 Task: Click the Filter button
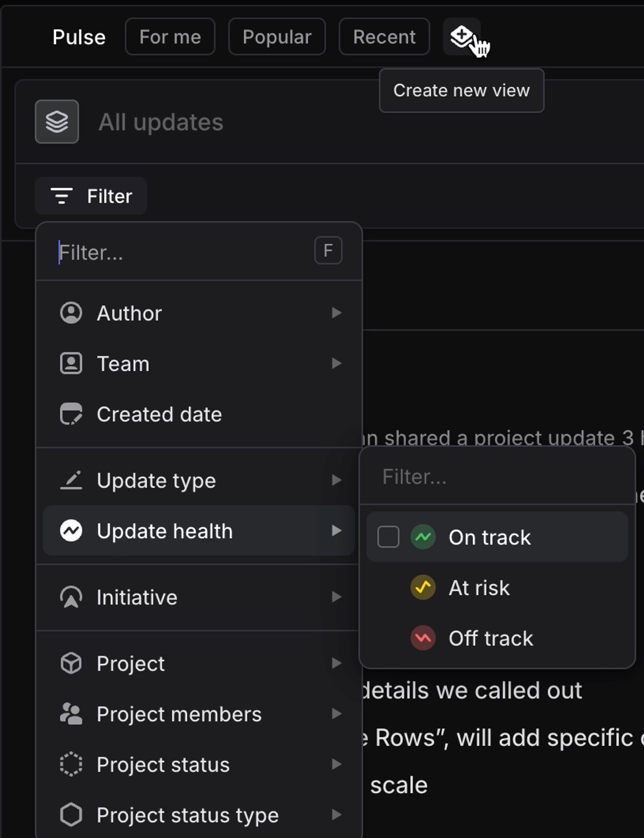91,196
